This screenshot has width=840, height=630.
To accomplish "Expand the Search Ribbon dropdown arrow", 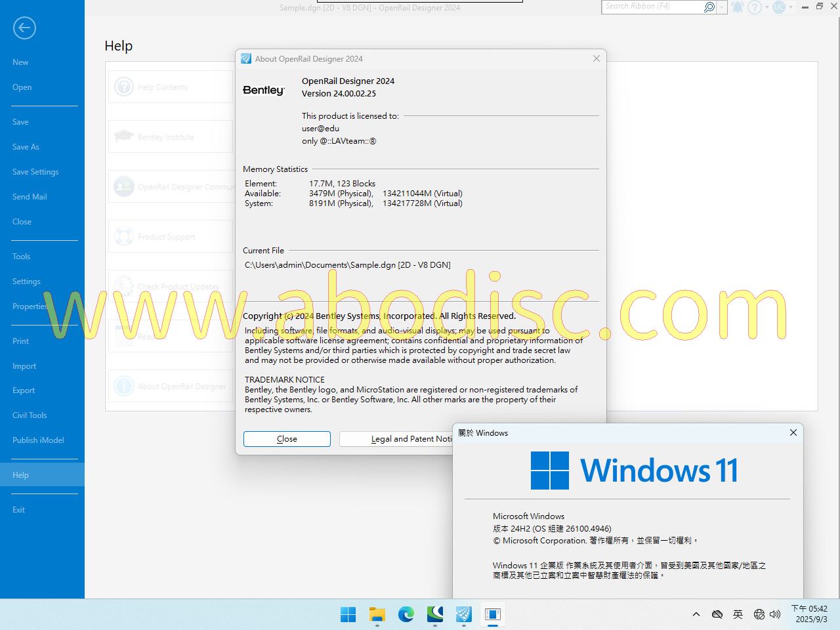I will 722,7.
